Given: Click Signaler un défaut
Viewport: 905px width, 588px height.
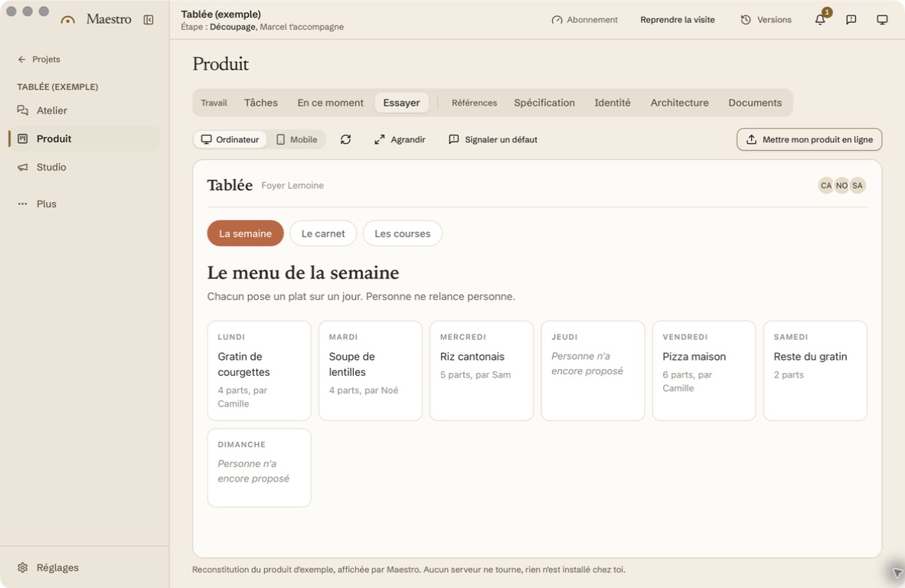Looking at the screenshot, I should click(x=493, y=139).
